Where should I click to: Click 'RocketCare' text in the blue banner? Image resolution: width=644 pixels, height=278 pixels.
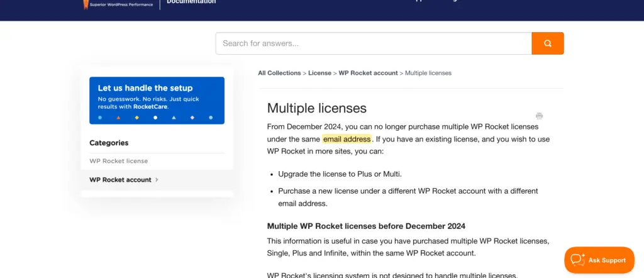(150, 106)
